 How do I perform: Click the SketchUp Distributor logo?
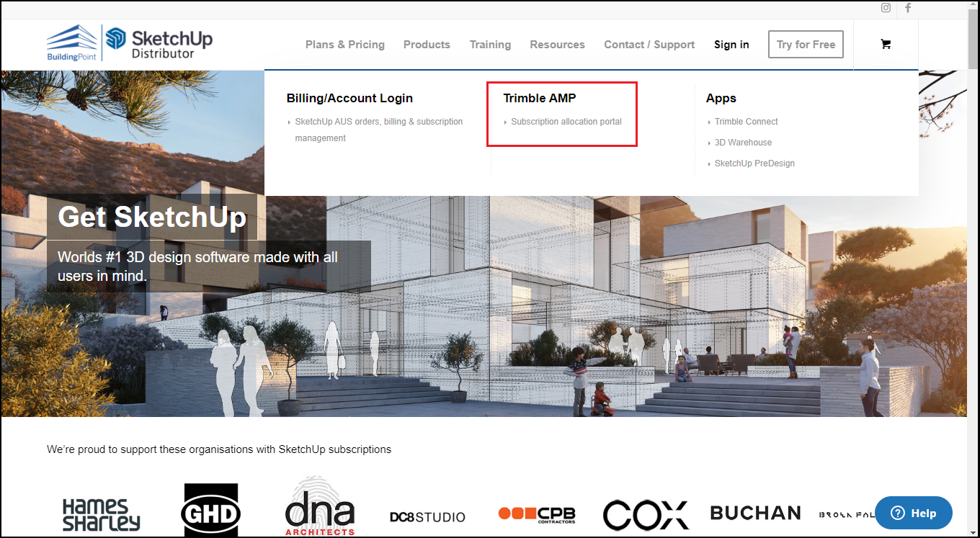(x=159, y=43)
